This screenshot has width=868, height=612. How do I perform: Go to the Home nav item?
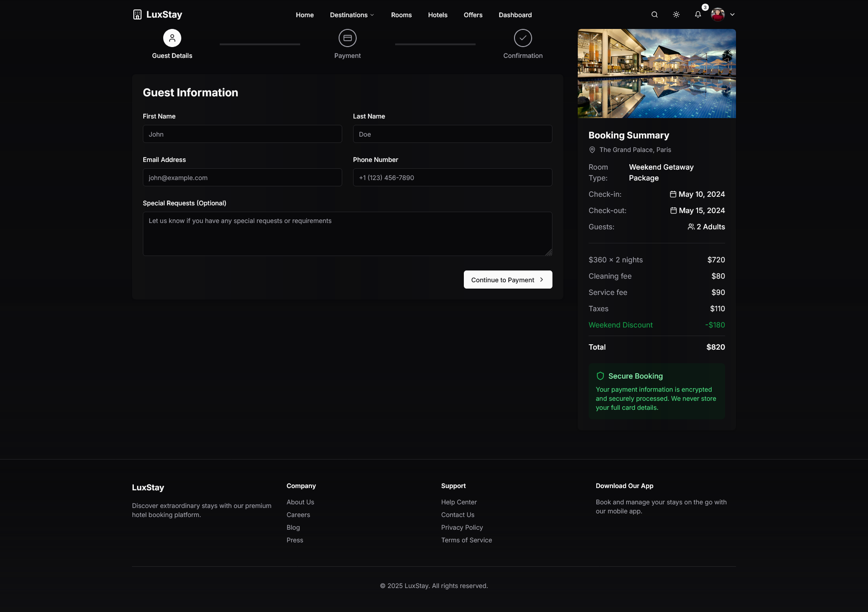tap(305, 15)
